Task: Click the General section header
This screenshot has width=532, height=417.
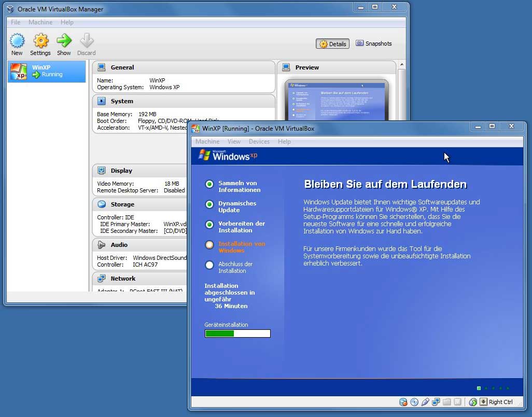Action: [184, 67]
